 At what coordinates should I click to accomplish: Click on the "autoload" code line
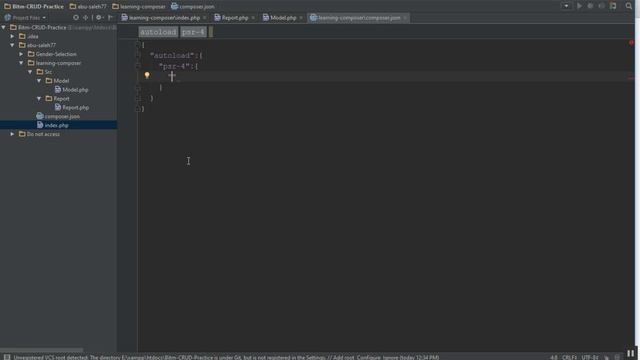pyautogui.click(x=176, y=55)
